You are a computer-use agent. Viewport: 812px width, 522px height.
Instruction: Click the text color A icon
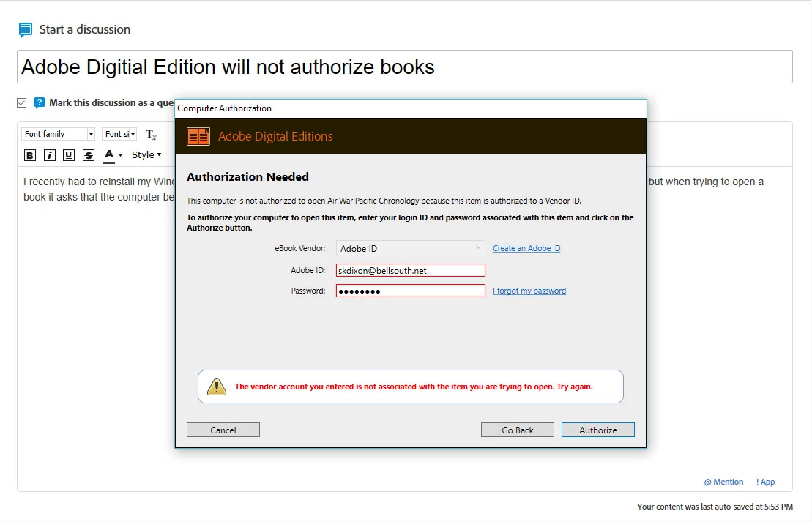pos(109,154)
